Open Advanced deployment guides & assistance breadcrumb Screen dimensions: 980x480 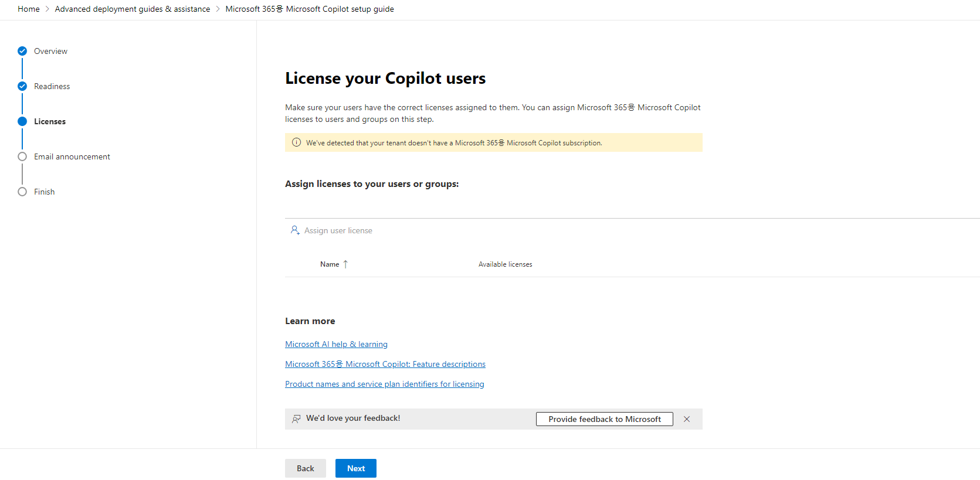(x=133, y=9)
